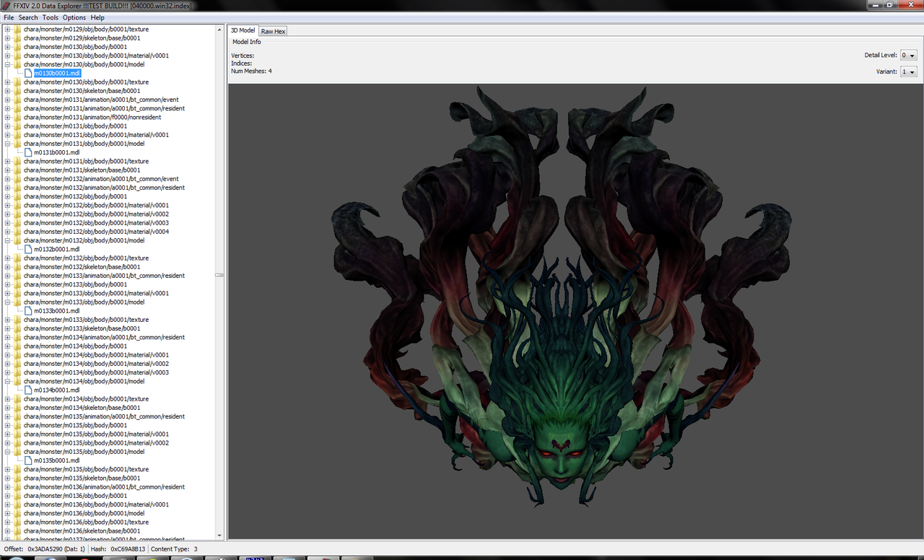Open the Variant dropdown
Viewport: 924px width, 560px height.
pos(908,72)
